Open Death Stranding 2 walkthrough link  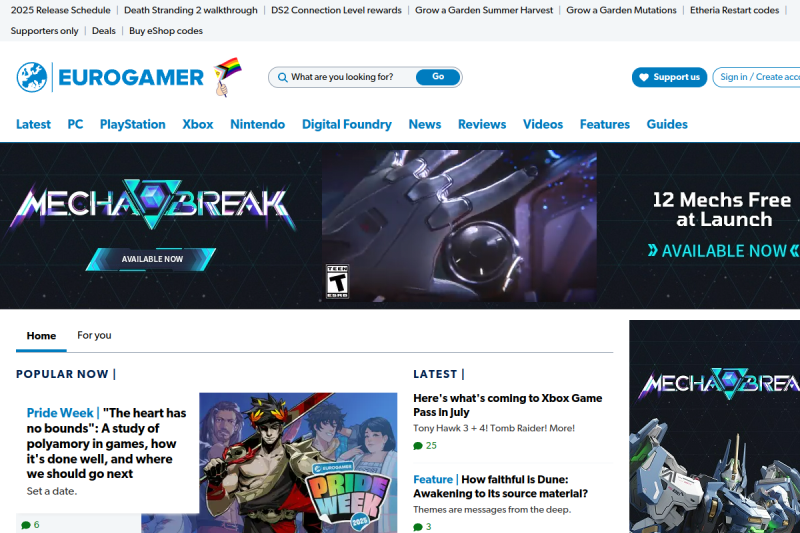191,10
